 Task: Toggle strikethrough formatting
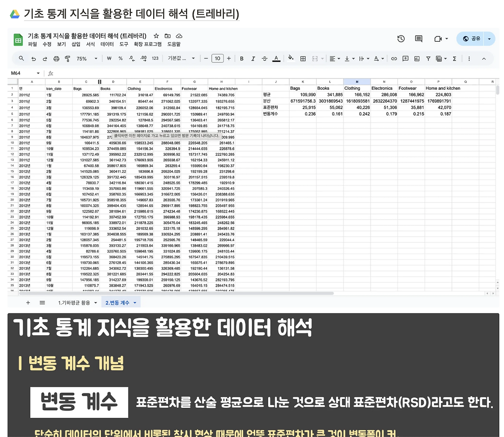(x=265, y=58)
